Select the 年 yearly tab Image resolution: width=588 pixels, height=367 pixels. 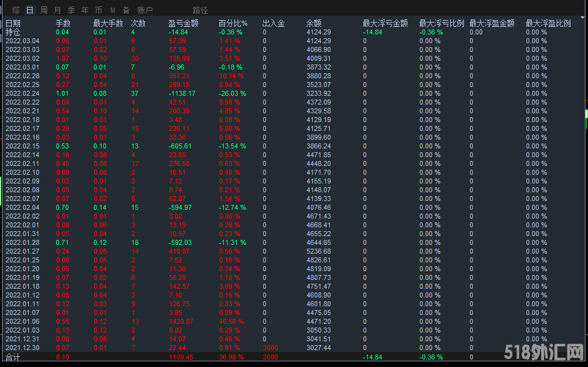[x=85, y=10]
